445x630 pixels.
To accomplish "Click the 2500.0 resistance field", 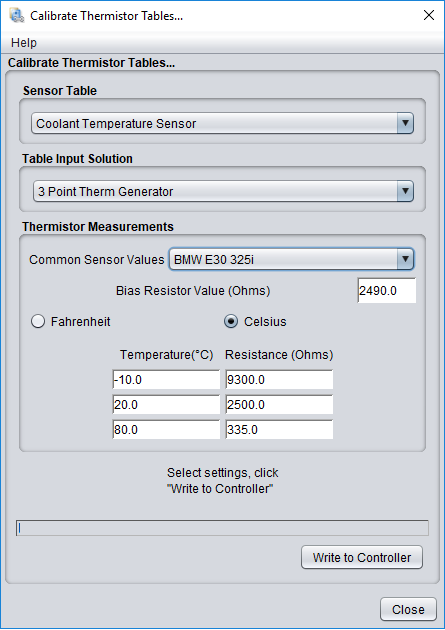I will (279, 405).
